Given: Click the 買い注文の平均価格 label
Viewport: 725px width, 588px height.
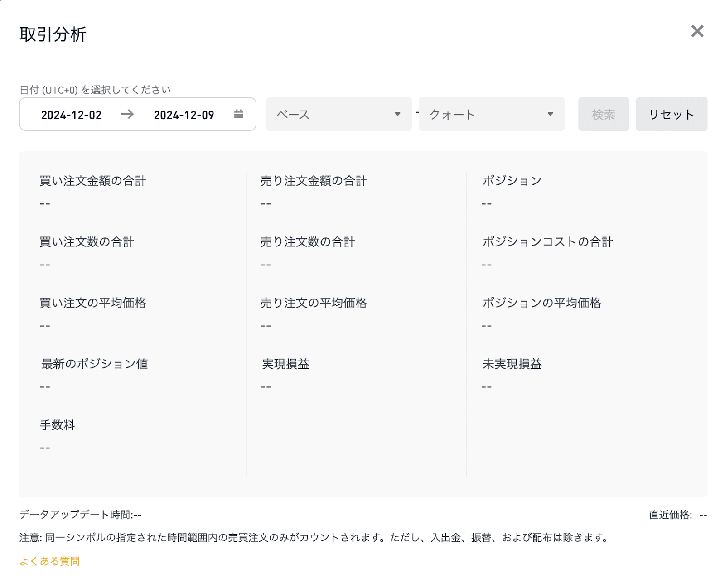Looking at the screenshot, I should pos(93,303).
